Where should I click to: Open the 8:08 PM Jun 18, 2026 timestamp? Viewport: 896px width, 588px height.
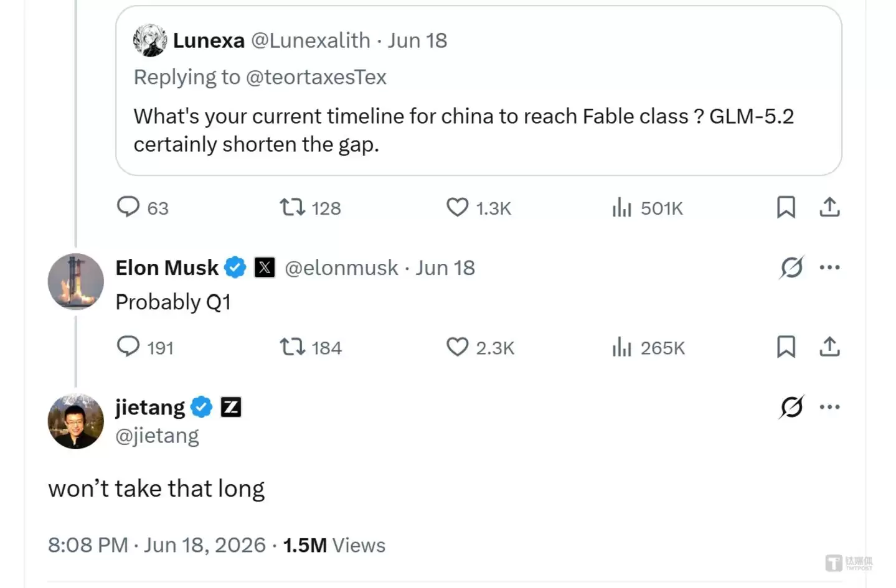pos(156,545)
